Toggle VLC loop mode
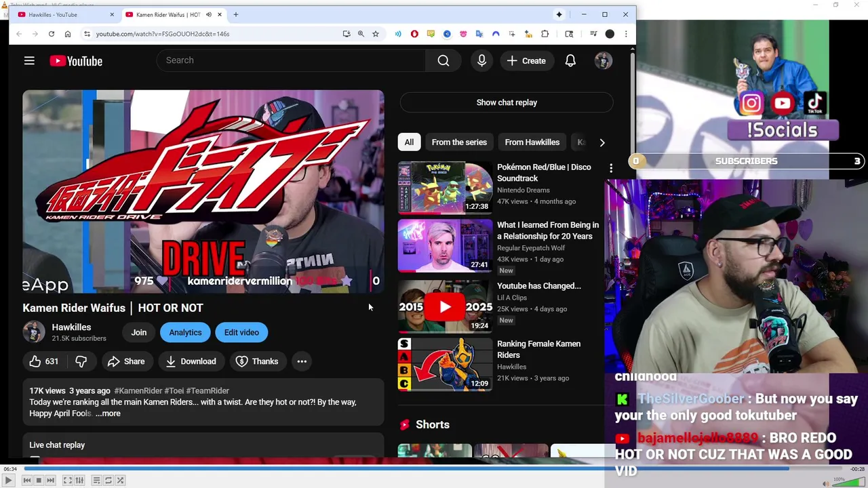This screenshot has height=488, width=868. click(x=108, y=481)
